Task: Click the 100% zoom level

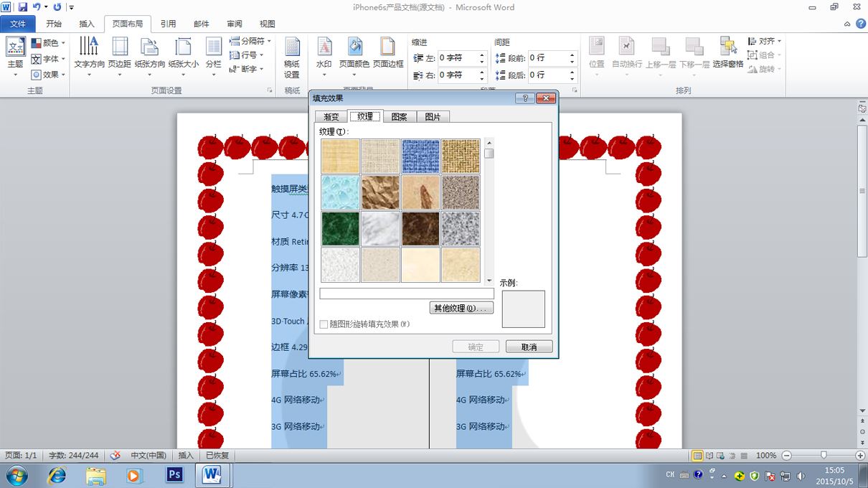Action: pos(766,456)
